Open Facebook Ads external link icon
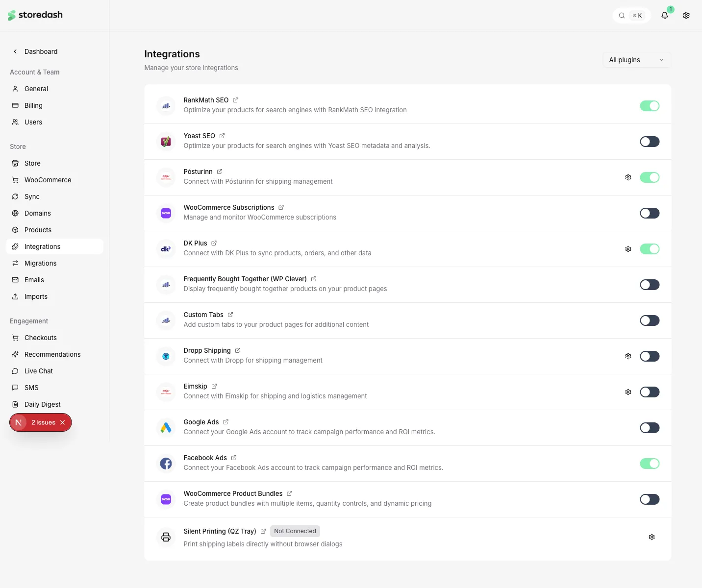Image resolution: width=702 pixels, height=588 pixels. point(234,458)
